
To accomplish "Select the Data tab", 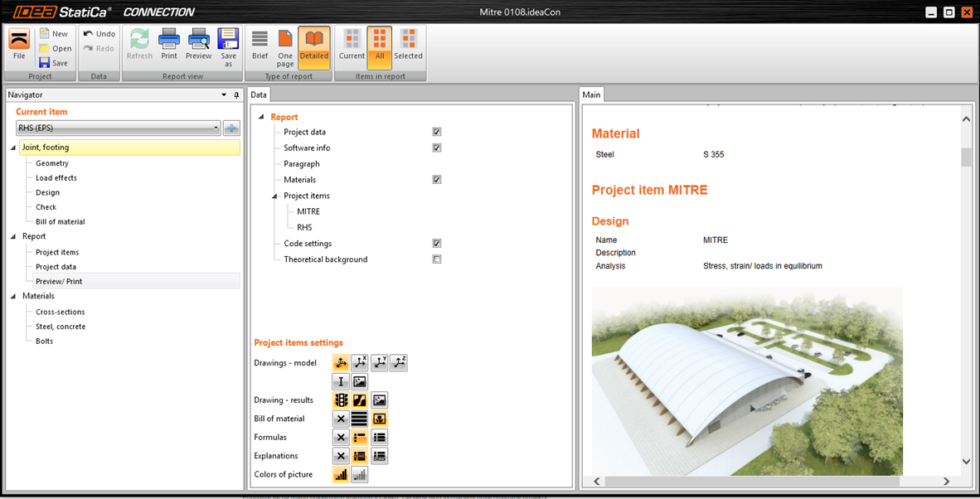I will pyautogui.click(x=259, y=94).
